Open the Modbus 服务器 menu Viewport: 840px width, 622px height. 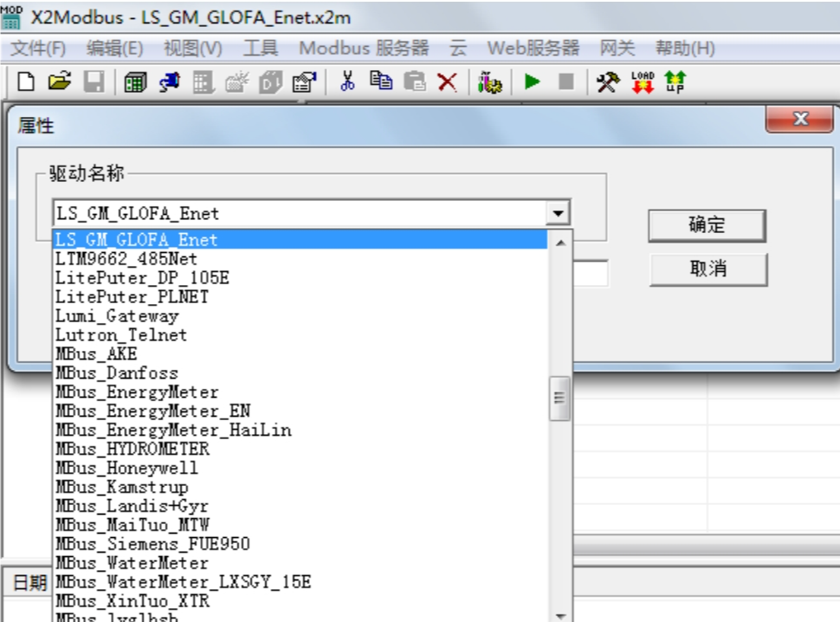364,49
